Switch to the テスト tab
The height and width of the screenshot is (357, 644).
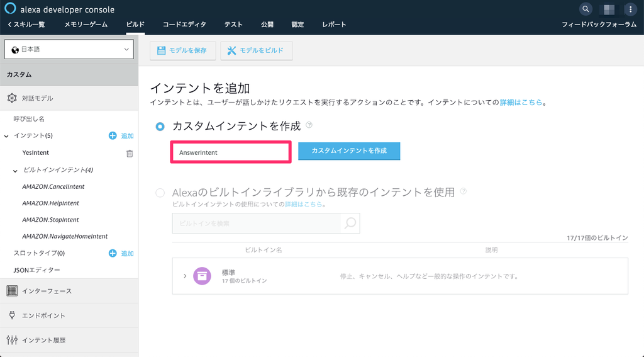pyautogui.click(x=233, y=25)
